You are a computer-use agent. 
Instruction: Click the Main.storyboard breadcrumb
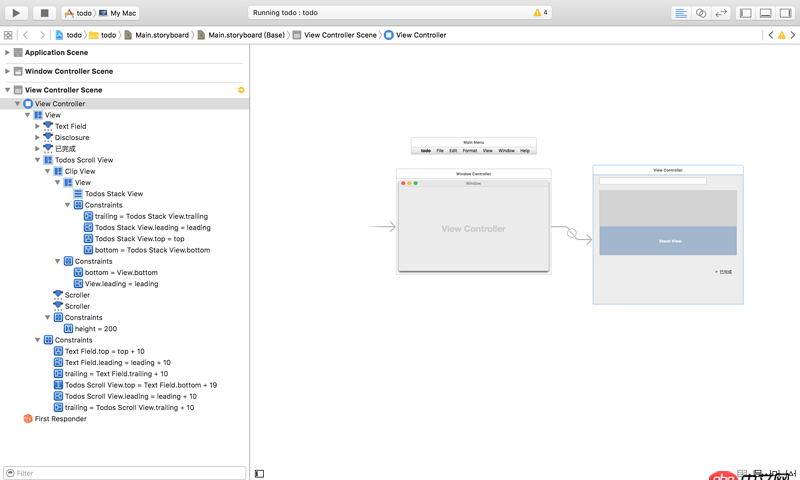[x=157, y=35]
